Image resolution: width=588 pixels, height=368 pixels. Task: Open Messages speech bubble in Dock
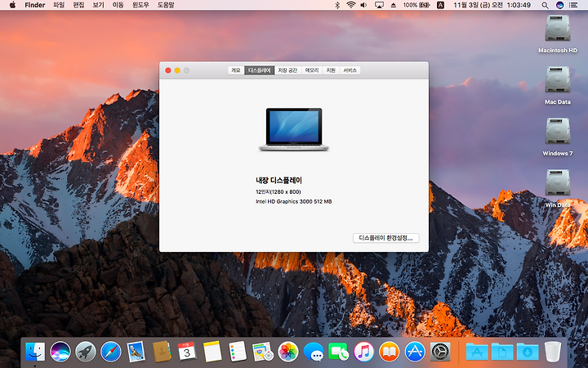tap(314, 352)
